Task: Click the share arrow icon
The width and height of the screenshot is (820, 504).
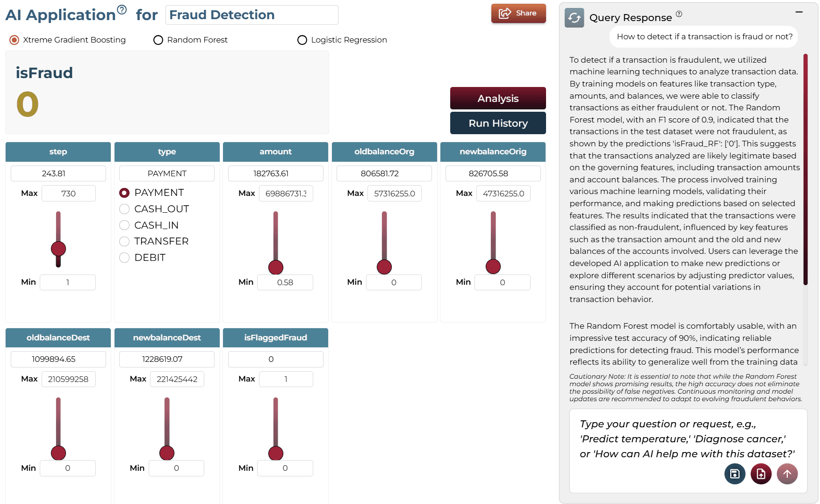Action: coord(505,13)
